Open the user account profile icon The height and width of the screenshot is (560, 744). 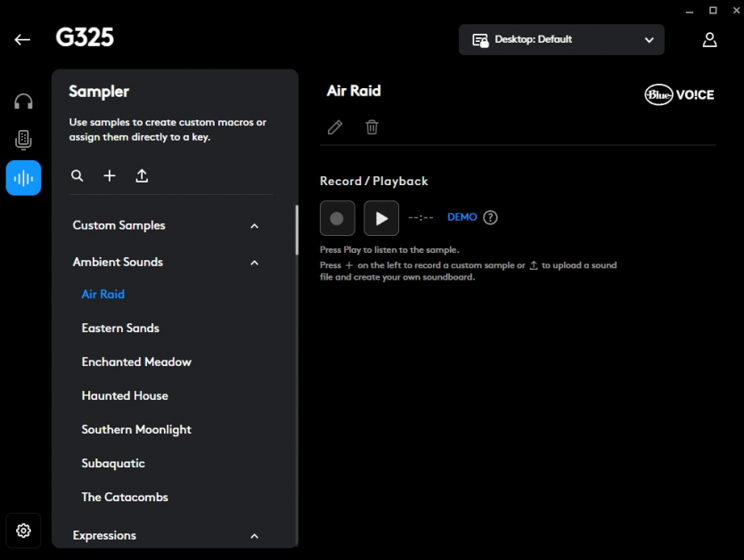(709, 40)
